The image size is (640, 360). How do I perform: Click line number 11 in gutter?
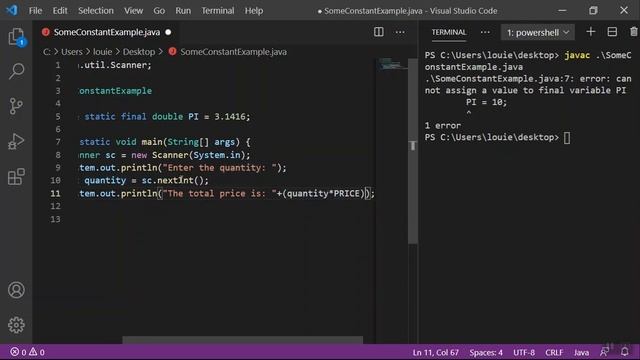[x=56, y=193]
